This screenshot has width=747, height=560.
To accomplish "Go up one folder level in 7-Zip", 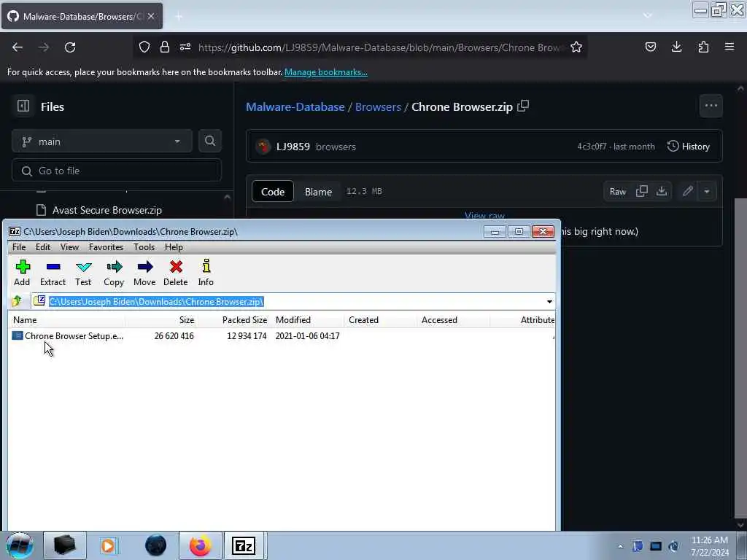I will click(x=18, y=301).
